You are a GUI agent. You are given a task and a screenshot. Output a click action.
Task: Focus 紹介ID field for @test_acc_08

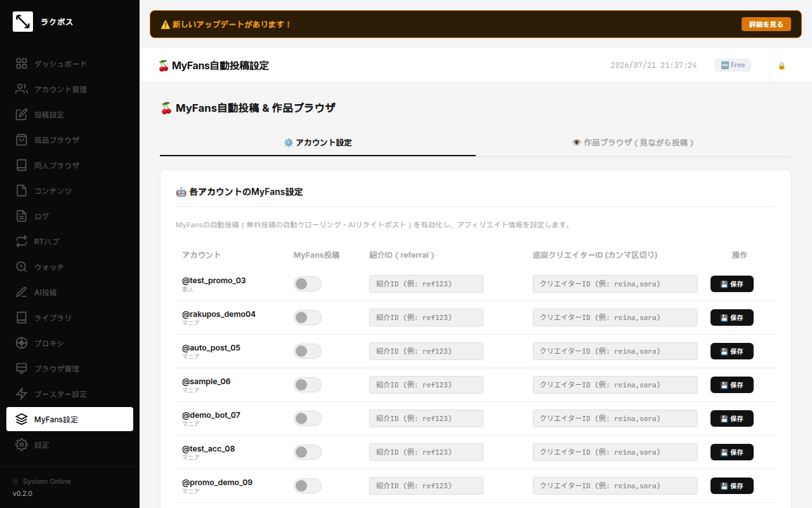point(426,452)
